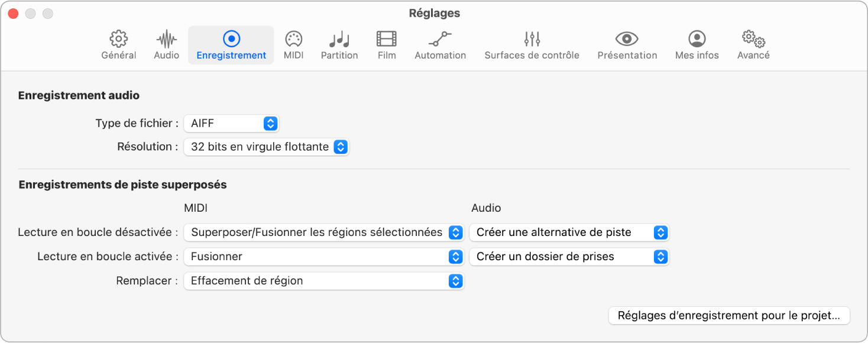Expand the MIDI Fusionner dropdown

point(323,257)
